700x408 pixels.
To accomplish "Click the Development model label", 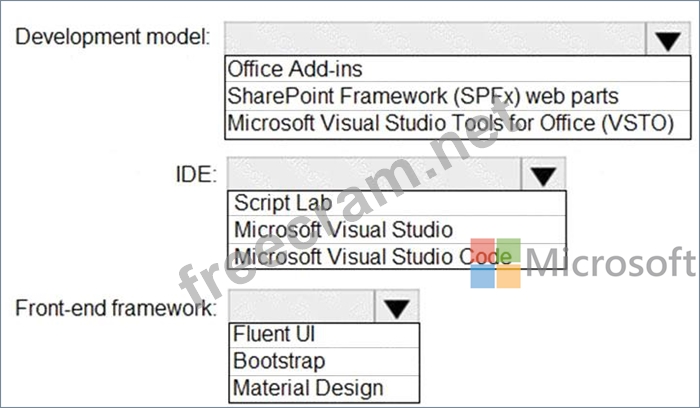I will click(112, 37).
